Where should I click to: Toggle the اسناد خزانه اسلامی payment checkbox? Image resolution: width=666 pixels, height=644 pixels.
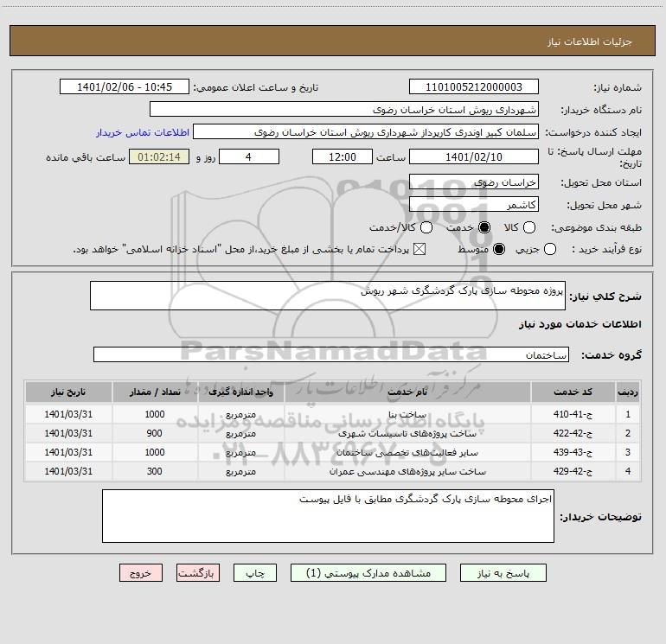pyautogui.click(x=419, y=249)
